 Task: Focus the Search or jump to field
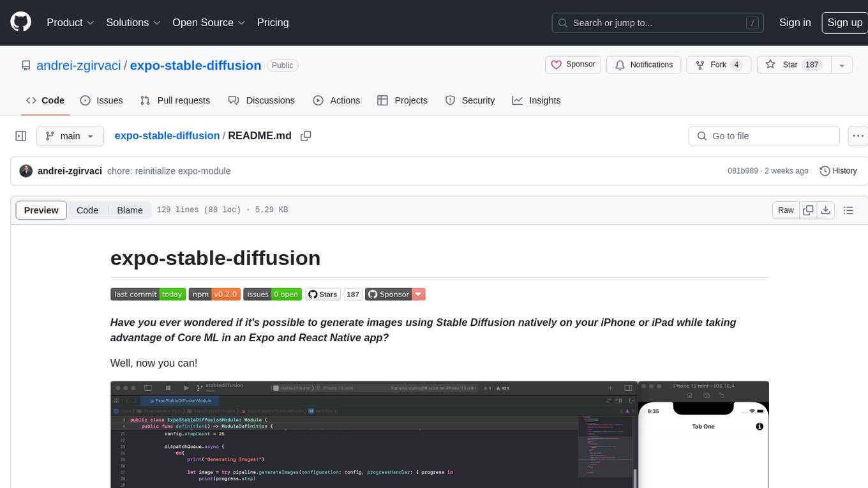click(658, 23)
